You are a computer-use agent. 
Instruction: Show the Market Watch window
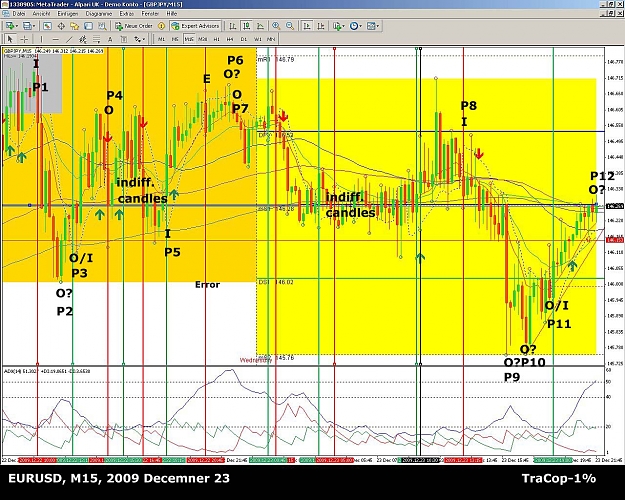click(47, 26)
